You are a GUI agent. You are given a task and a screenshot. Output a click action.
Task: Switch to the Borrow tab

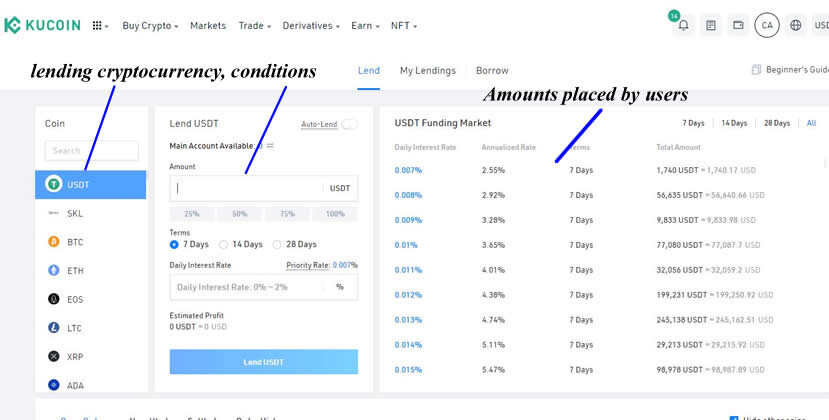point(492,70)
